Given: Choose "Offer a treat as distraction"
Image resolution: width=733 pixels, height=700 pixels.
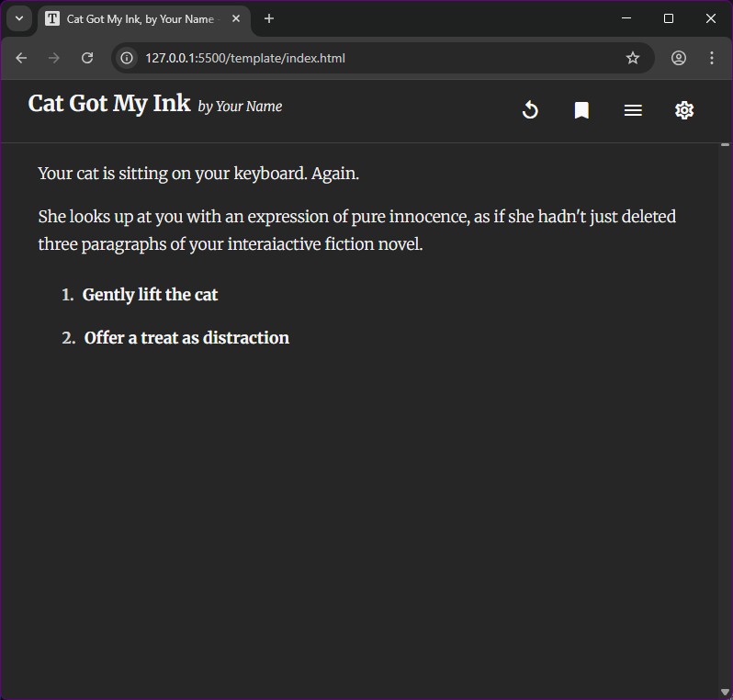Looking at the screenshot, I should [x=186, y=338].
